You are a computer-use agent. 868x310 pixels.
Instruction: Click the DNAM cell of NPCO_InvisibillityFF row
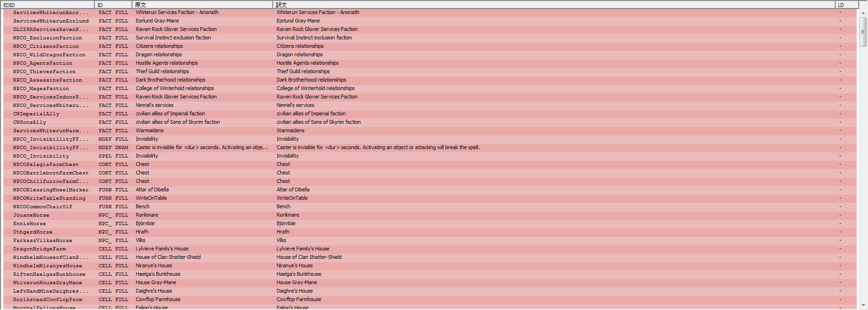[x=122, y=148]
